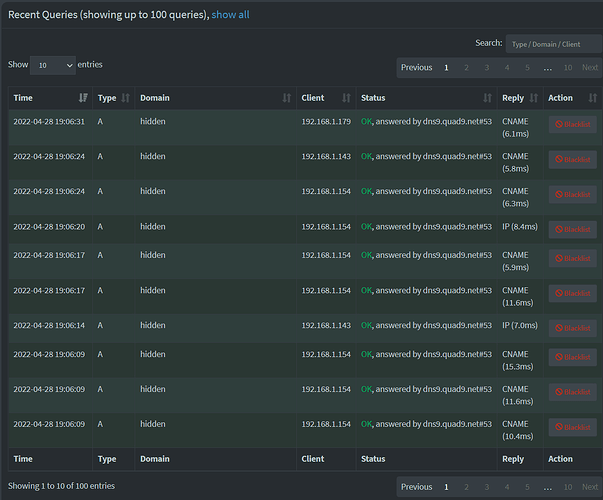Click reply 'CNAME (15.3ms)' cell
This screenshot has height=500, width=603.
click(518, 360)
